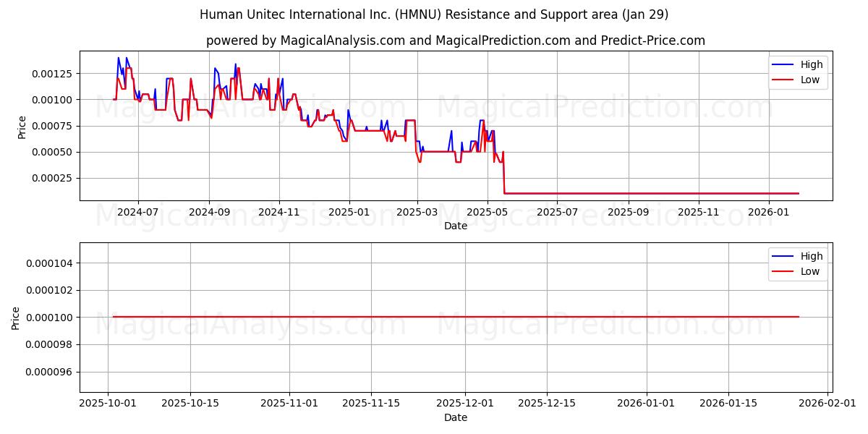This screenshot has width=868, height=434.
Task: Click 'Low' in the lower chart legend
Action: (810, 272)
